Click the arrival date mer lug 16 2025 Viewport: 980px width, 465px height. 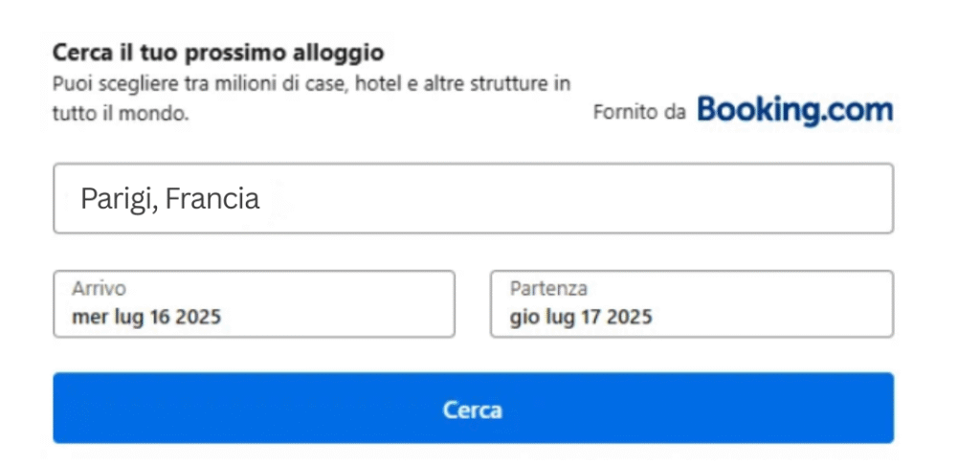pos(146,318)
